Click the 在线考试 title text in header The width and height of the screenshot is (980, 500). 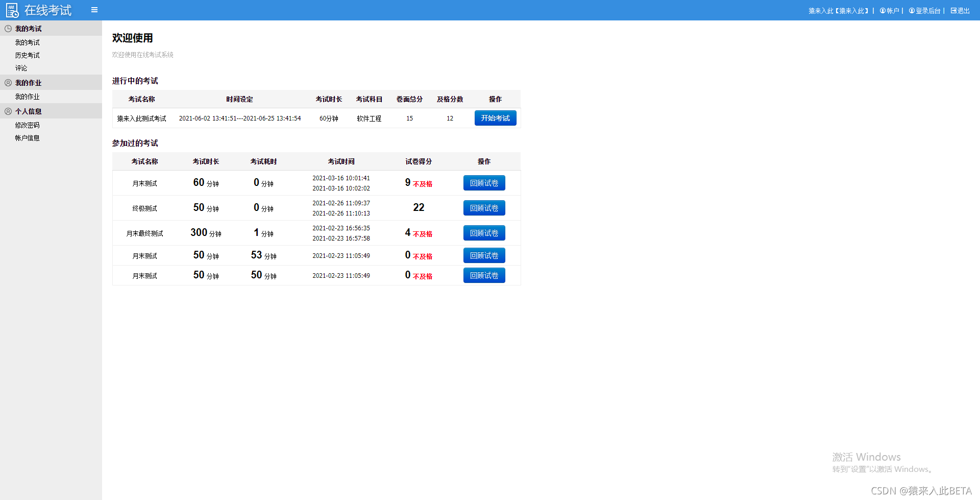[x=48, y=10]
